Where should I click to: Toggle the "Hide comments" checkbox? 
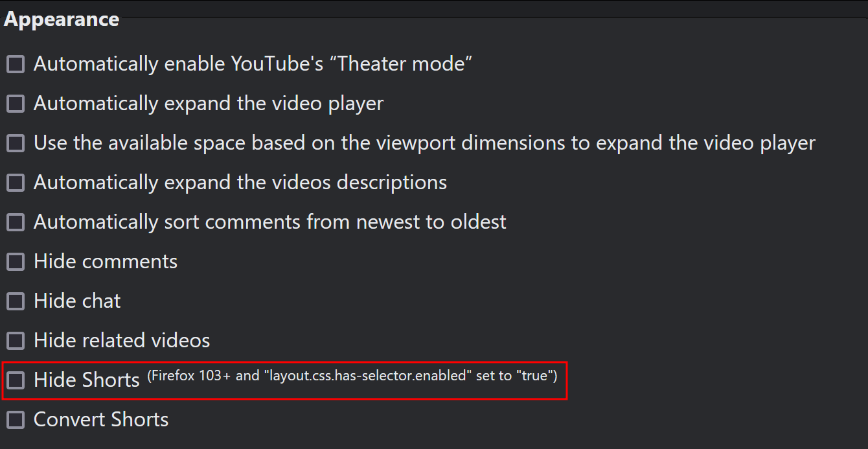[x=15, y=261]
